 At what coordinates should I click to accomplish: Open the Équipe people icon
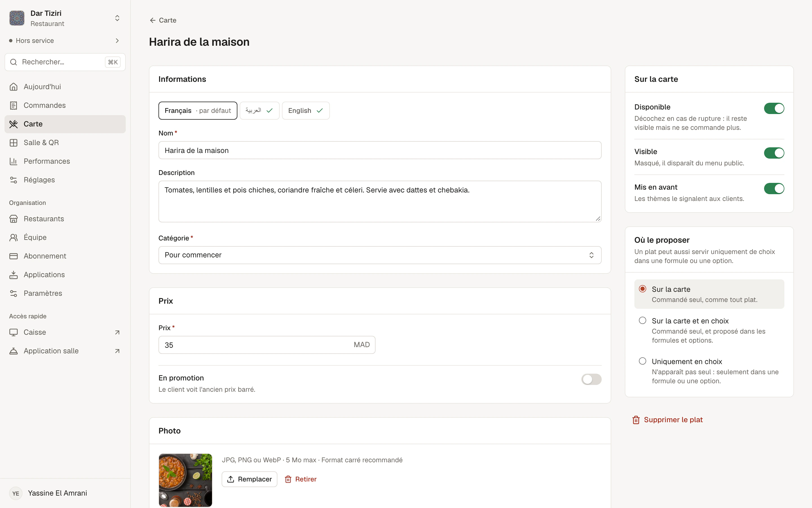coord(14,238)
